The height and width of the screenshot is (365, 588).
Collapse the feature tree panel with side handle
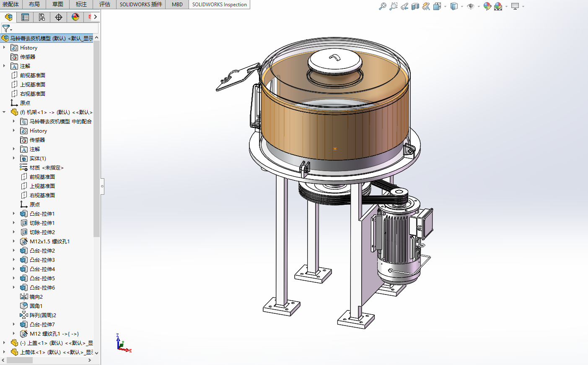(102, 186)
